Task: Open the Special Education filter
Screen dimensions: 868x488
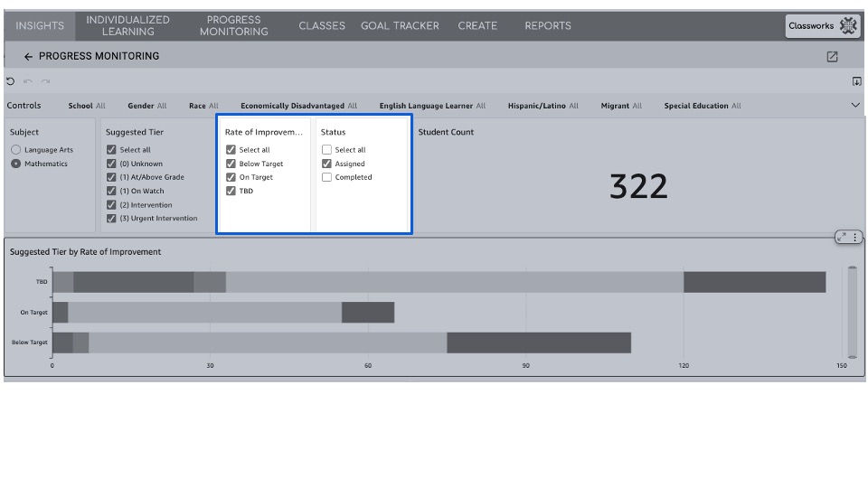Action: click(703, 106)
